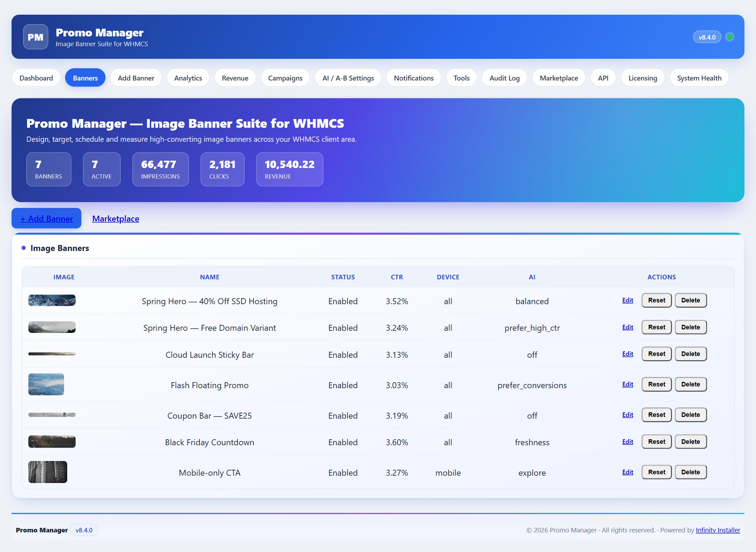Edit the Flash Floating Promo banner
Viewport: 756px width, 552px height.
[628, 384]
